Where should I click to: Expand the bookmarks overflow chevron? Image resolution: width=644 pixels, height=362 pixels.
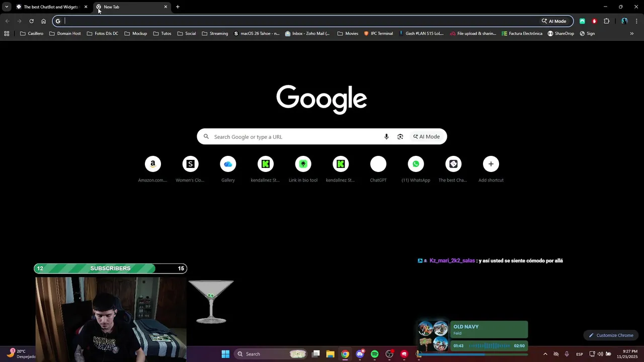pos(632,34)
